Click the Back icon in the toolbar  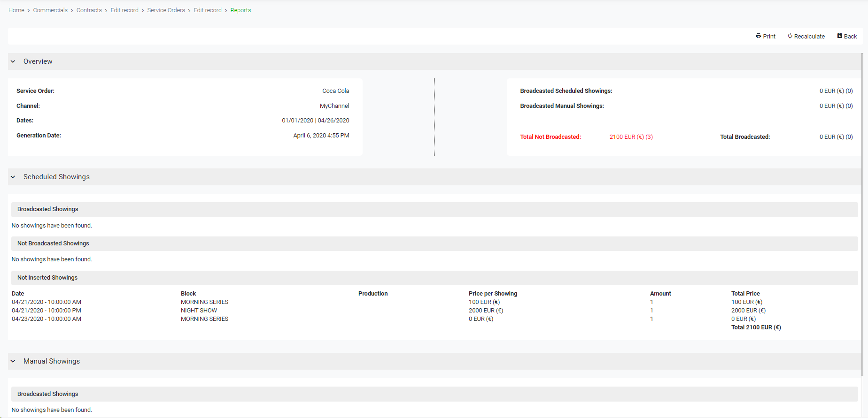coord(840,36)
